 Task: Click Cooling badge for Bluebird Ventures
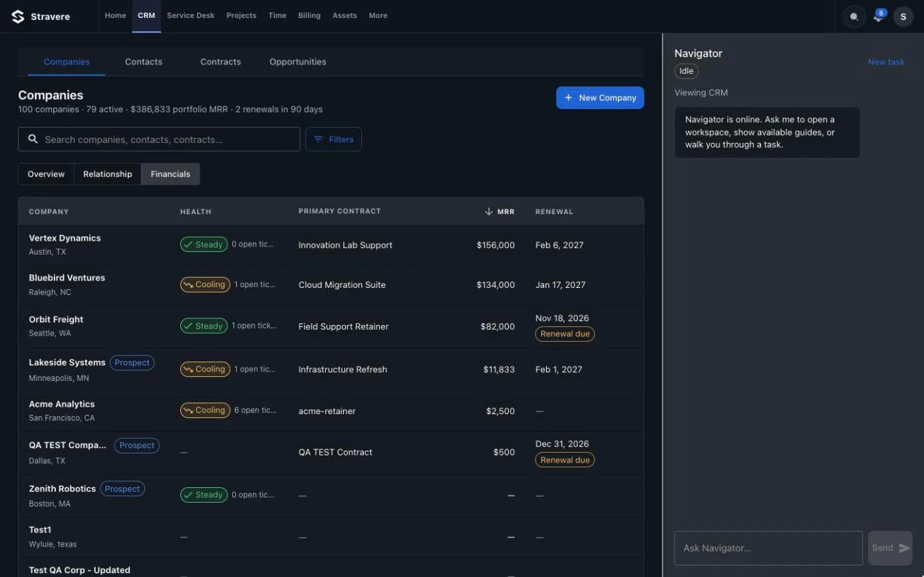(x=205, y=285)
